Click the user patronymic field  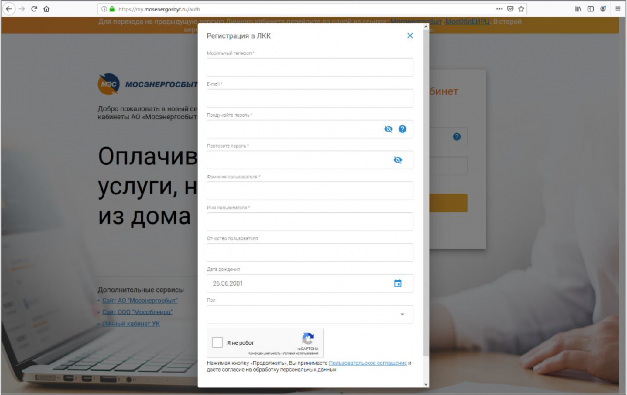tap(310, 252)
